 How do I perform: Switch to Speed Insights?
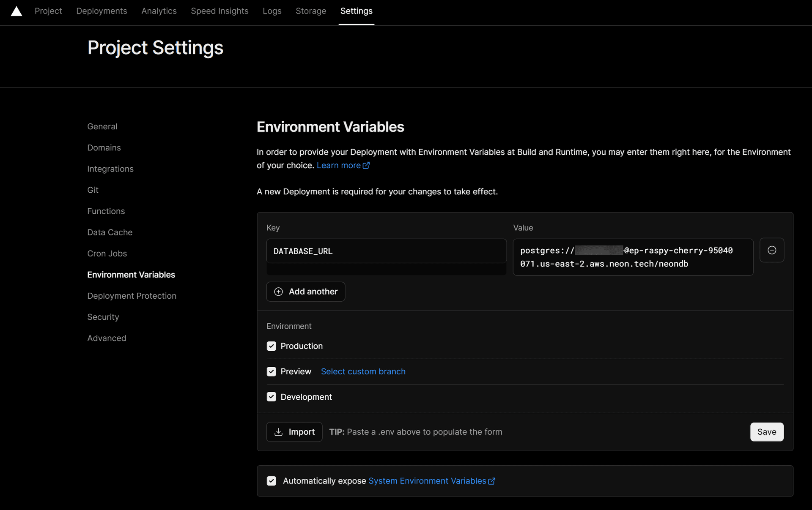click(219, 11)
